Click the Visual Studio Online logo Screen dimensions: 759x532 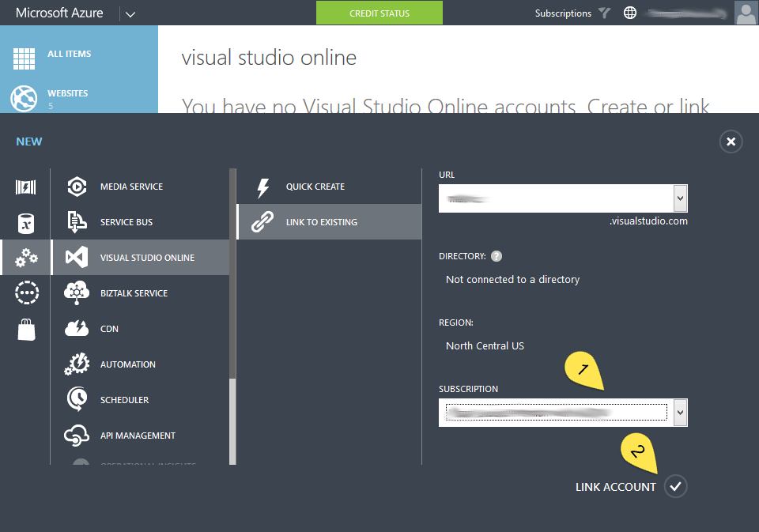point(77,257)
